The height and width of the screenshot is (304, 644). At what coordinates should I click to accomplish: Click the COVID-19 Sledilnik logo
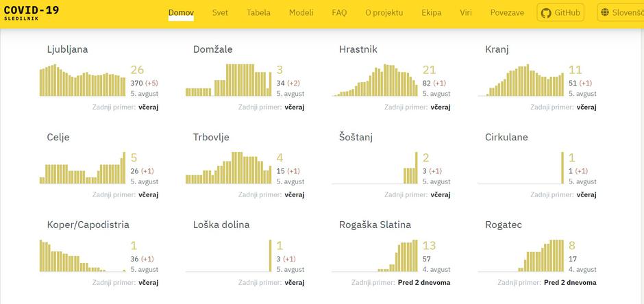point(30,13)
